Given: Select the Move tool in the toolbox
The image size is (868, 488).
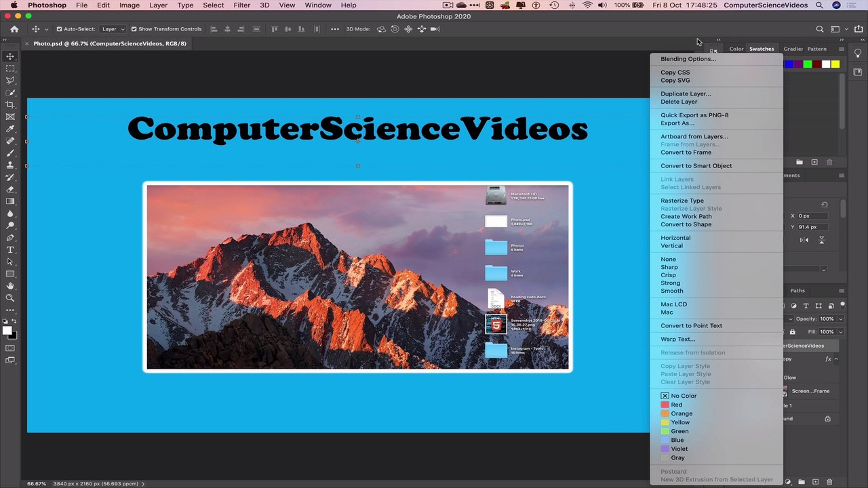Looking at the screenshot, I should coord(10,56).
